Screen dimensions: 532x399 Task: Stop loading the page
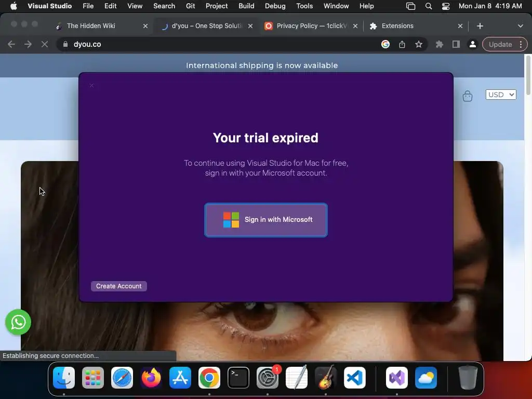pyautogui.click(x=45, y=45)
